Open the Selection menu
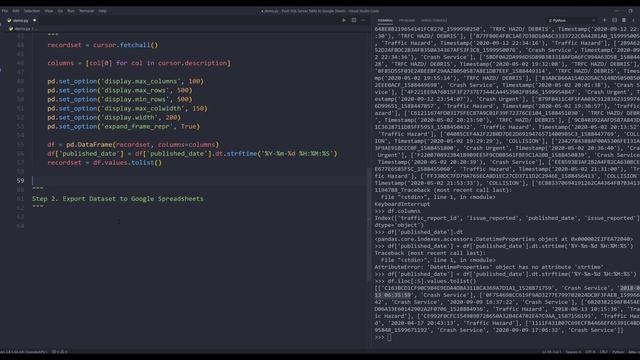 [x=31, y=11]
